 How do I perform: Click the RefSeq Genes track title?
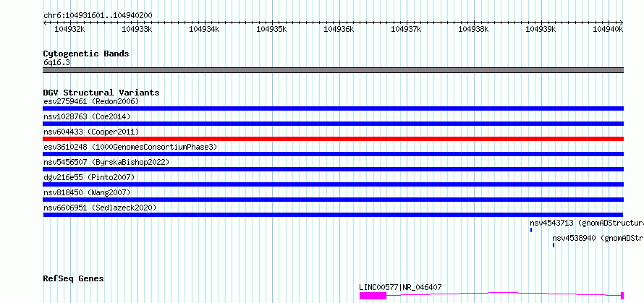coord(73,279)
